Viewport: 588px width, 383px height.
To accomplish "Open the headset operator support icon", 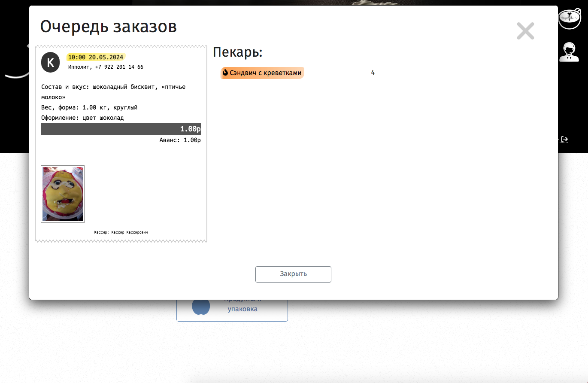I will [x=569, y=52].
